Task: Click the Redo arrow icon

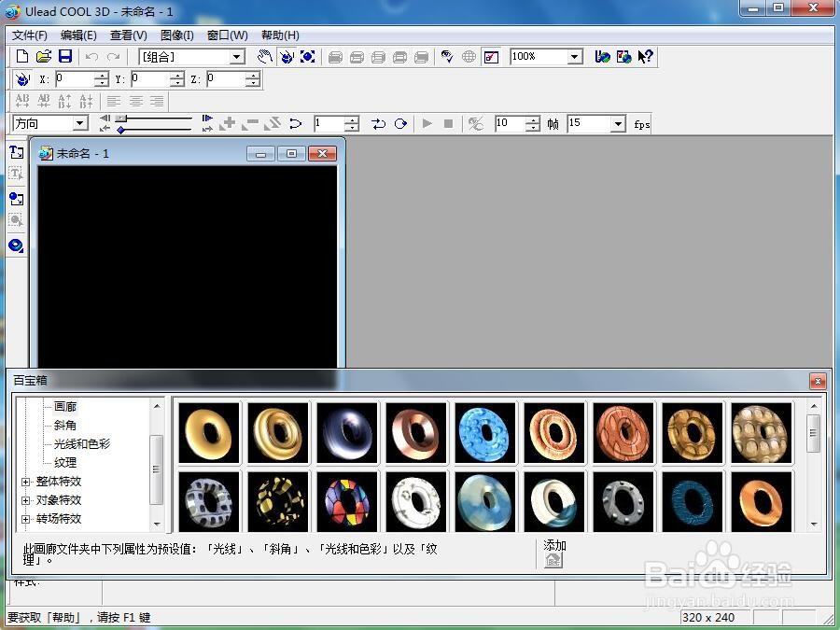Action: (113, 57)
